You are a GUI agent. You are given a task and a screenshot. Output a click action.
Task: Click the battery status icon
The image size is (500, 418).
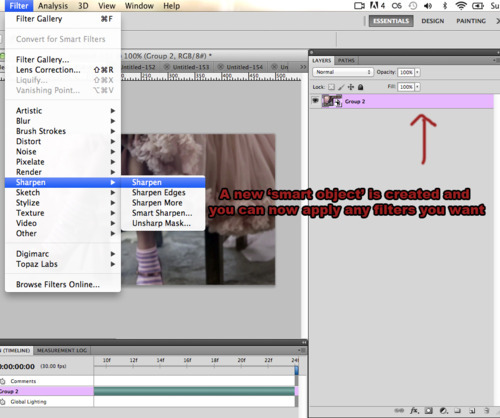(478, 6)
